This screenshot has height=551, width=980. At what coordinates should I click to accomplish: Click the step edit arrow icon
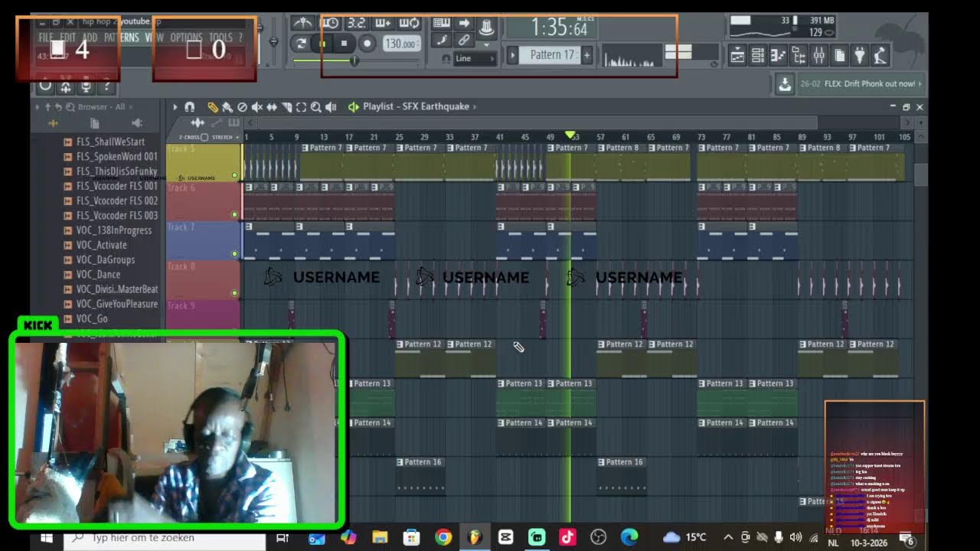(464, 23)
